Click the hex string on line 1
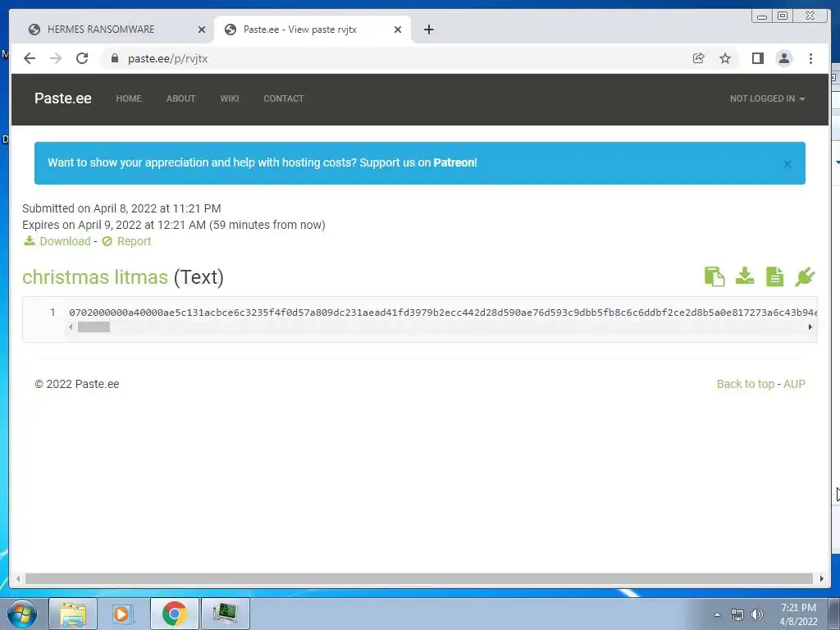Screen dimensions: 840x630 pyautogui.click(x=443, y=313)
